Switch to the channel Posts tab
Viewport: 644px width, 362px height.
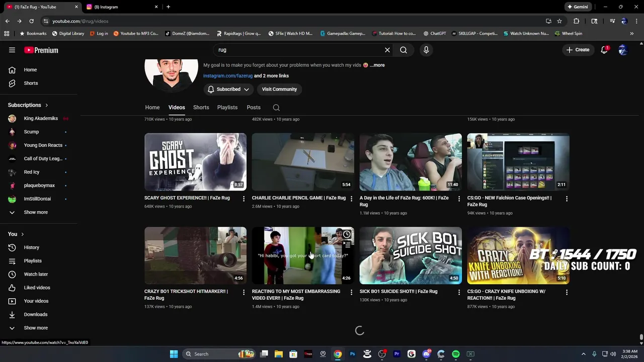254,108
